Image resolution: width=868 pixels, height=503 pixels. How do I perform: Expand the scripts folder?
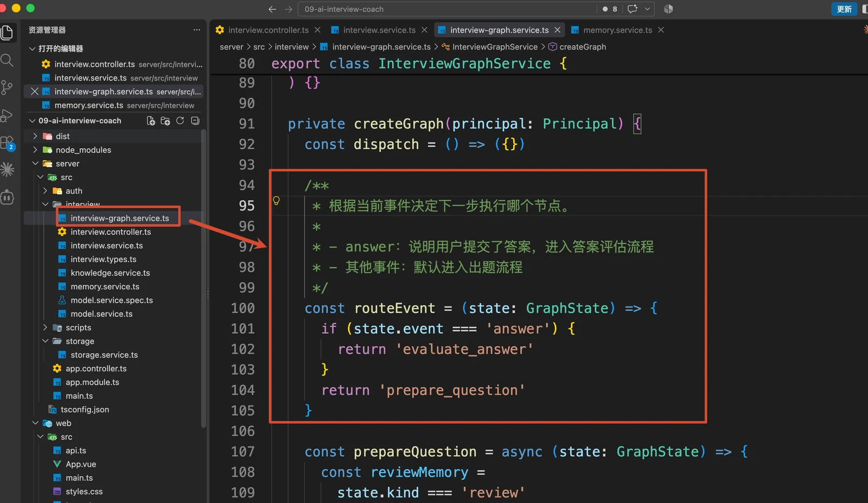(45, 328)
